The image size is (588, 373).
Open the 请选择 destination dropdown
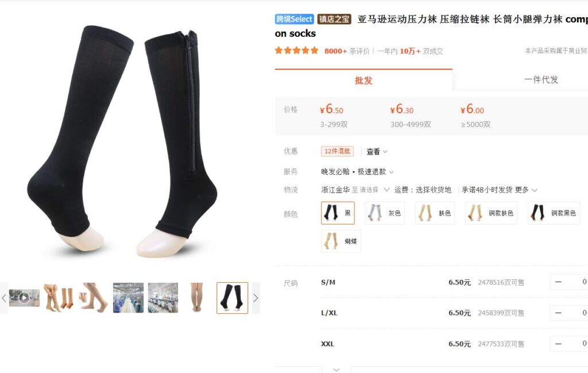(x=374, y=190)
